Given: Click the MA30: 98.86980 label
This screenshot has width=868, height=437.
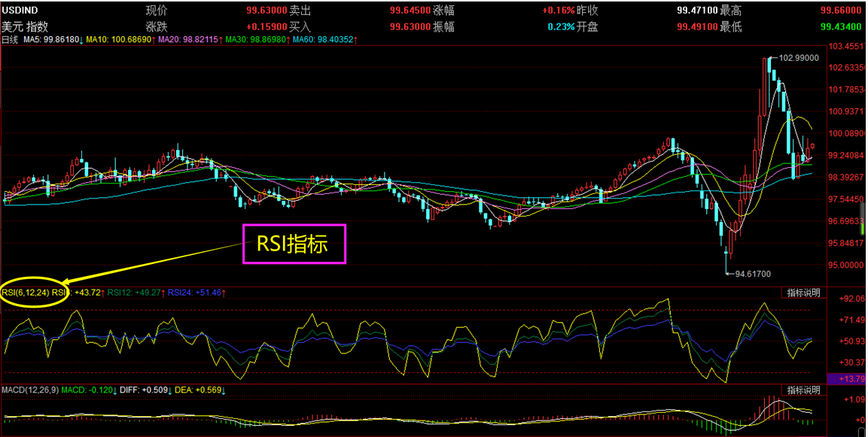Looking at the screenshot, I should [x=257, y=40].
